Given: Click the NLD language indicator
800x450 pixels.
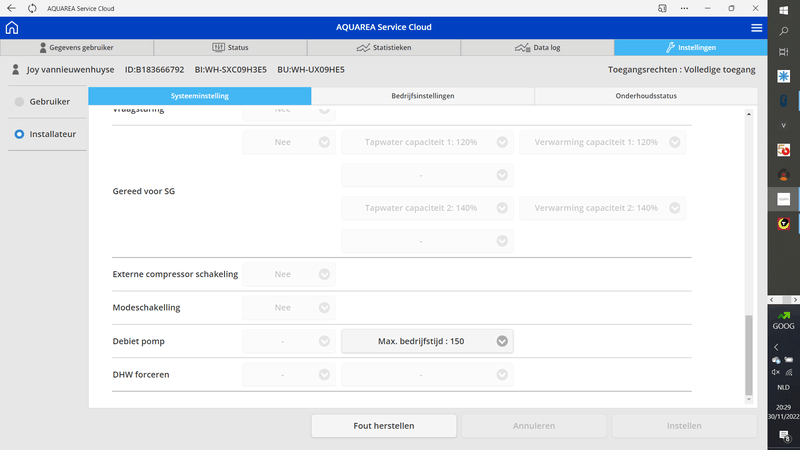Looking at the screenshot, I should 783,387.
